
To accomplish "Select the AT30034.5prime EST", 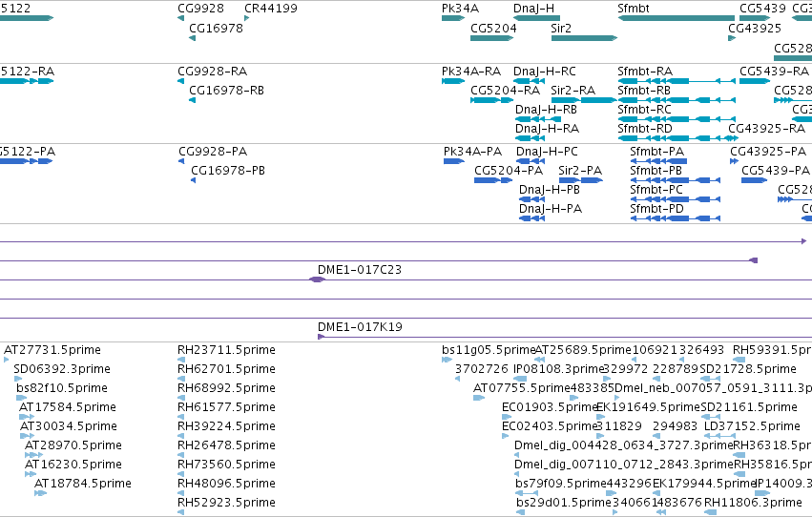I will [x=27, y=436].
